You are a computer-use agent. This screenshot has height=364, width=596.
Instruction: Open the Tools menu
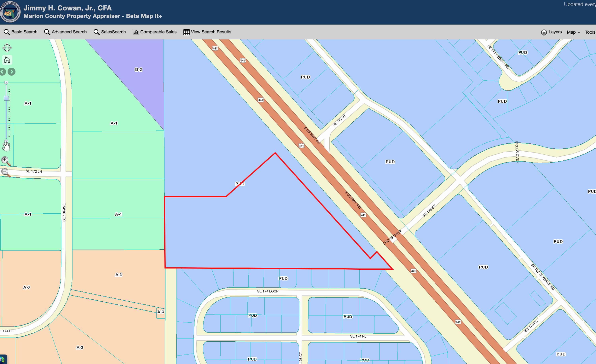pyautogui.click(x=590, y=32)
